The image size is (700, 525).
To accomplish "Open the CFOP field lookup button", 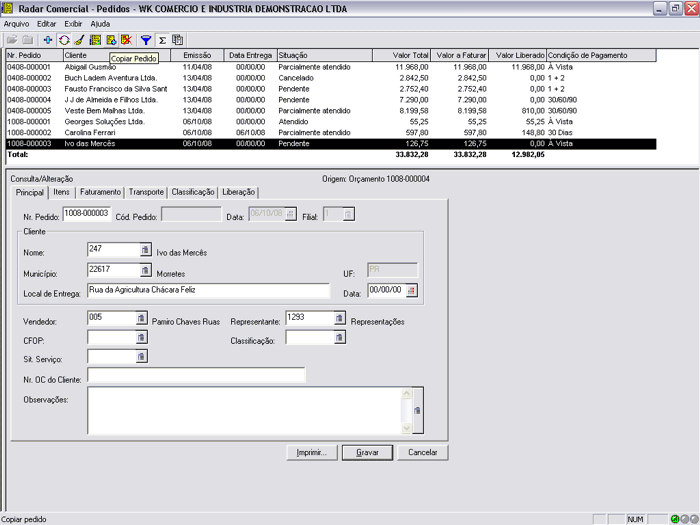I will click(141, 337).
